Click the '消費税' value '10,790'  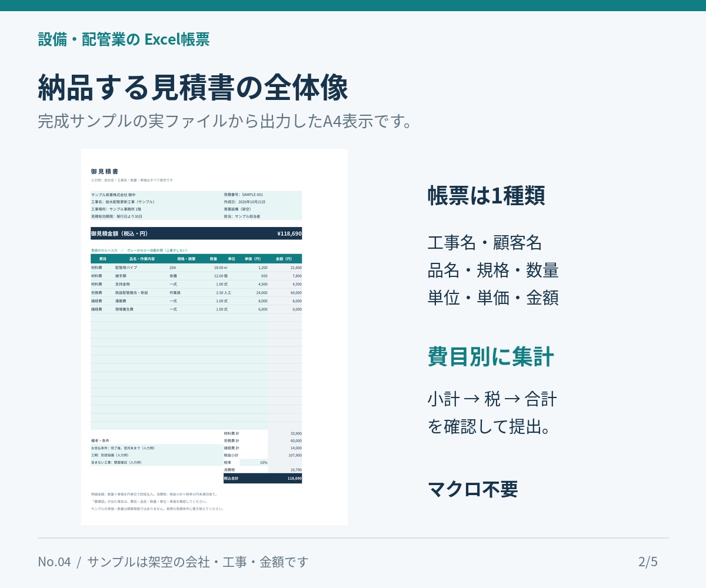coord(296,470)
